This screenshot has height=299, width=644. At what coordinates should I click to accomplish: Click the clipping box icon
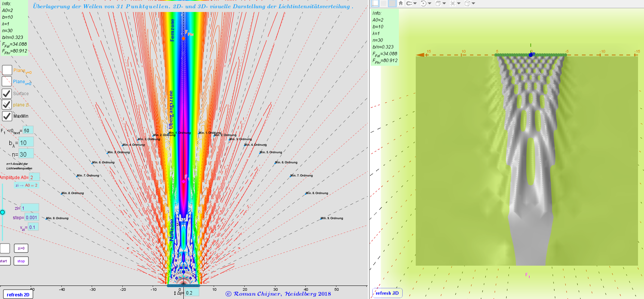pyautogui.click(x=453, y=3)
